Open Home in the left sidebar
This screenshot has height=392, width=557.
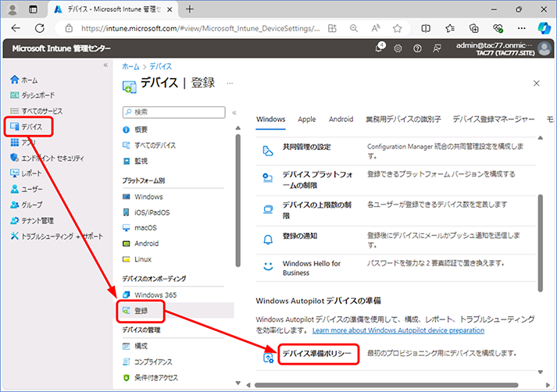(23, 80)
